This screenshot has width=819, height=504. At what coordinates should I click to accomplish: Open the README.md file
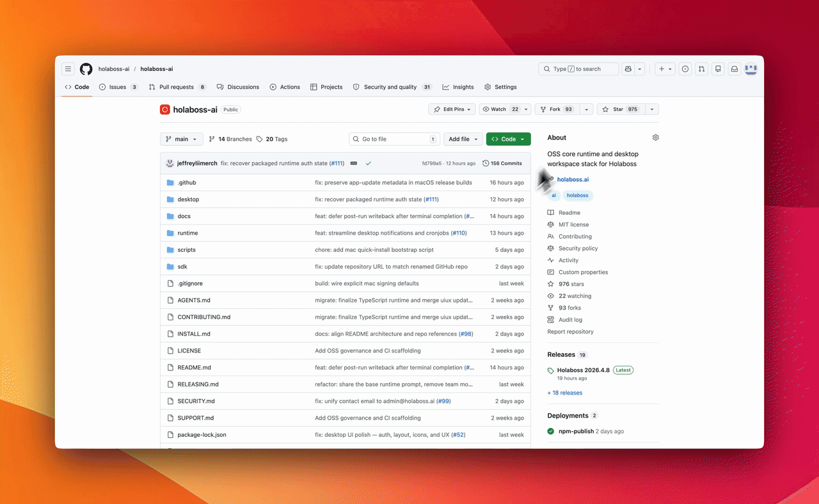tap(195, 368)
